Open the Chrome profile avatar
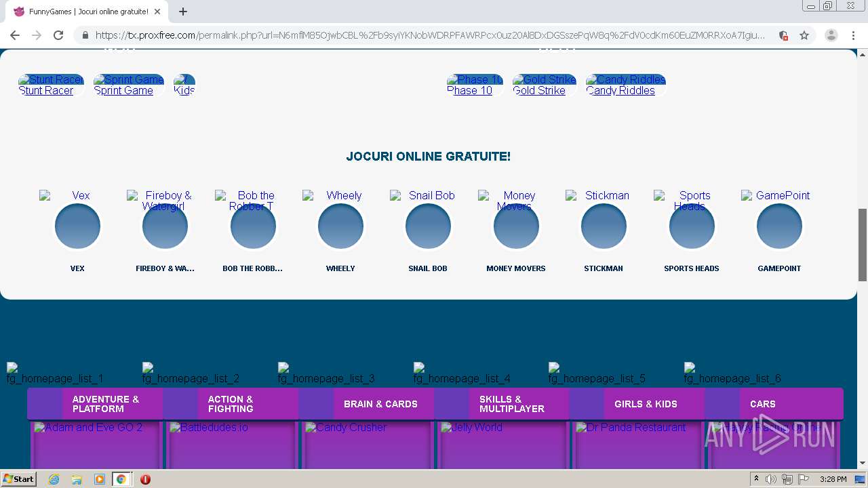Screen dimensions: 868x488 point(831,35)
